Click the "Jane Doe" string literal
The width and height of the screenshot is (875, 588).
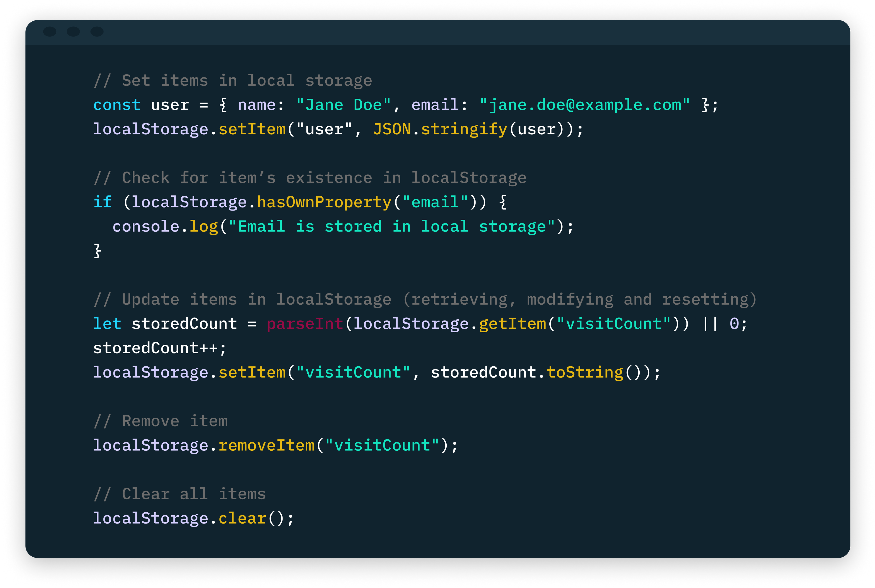pos(344,105)
